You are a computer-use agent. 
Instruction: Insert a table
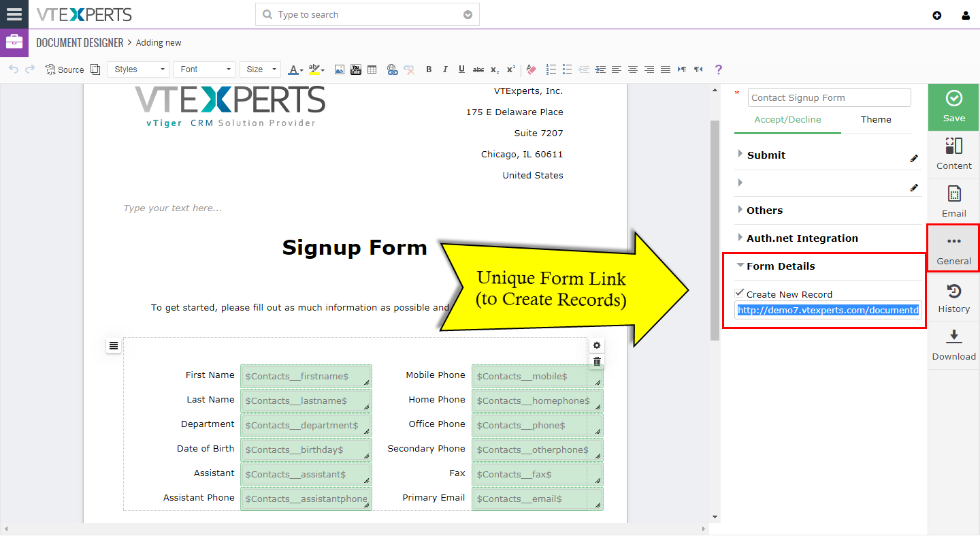[x=372, y=69]
